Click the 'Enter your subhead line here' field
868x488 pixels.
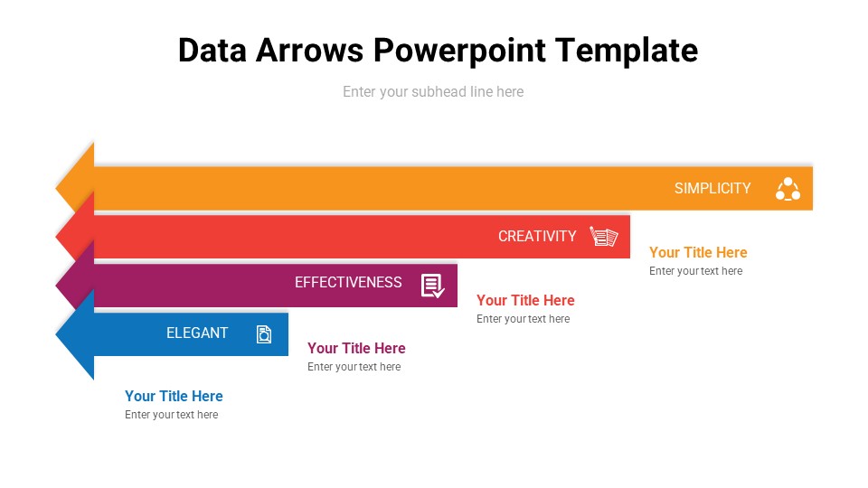point(433,91)
